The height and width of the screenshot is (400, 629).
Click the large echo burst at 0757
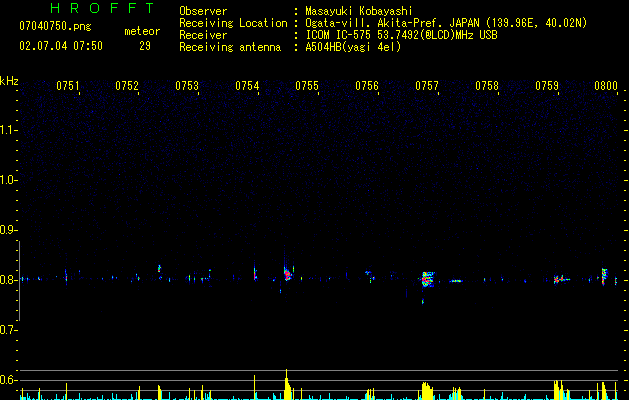[428, 279]
